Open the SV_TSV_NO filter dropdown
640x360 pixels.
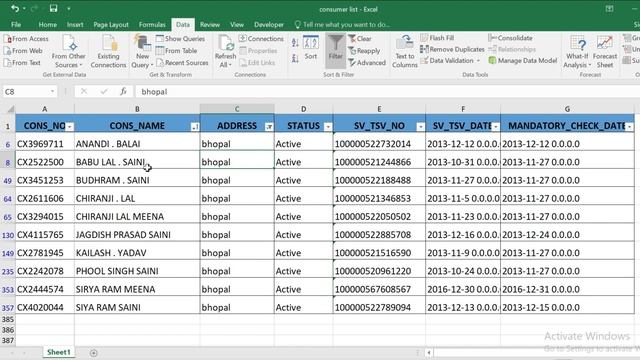click(420, 127)
